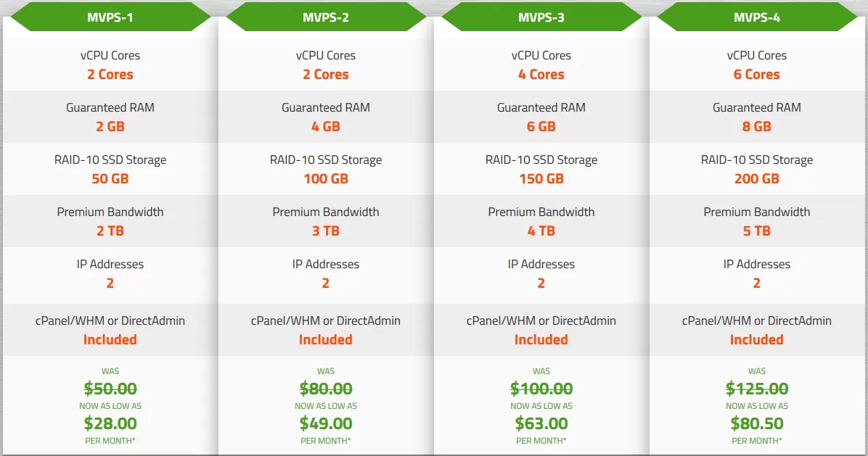The height and width of the screenshot is (456, 868).
Task: Click the 6 Cores value in MVPS-4
Action: point(757,74)
